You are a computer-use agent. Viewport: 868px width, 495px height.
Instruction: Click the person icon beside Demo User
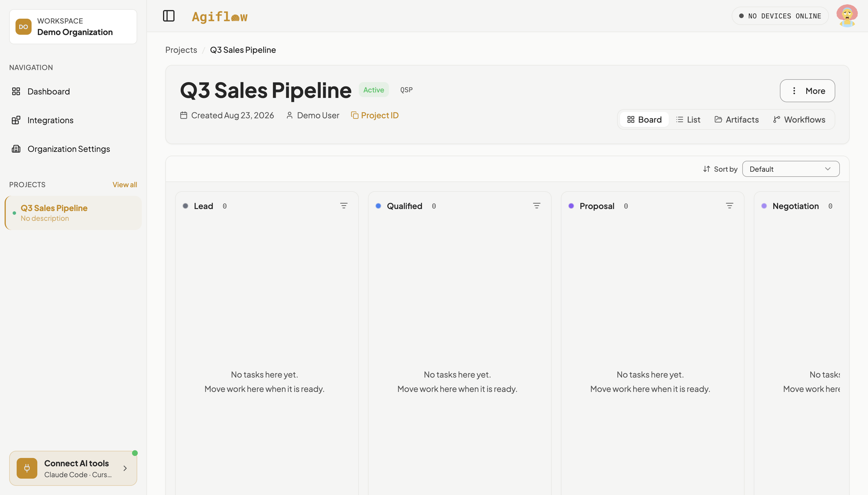click(290, 115)
